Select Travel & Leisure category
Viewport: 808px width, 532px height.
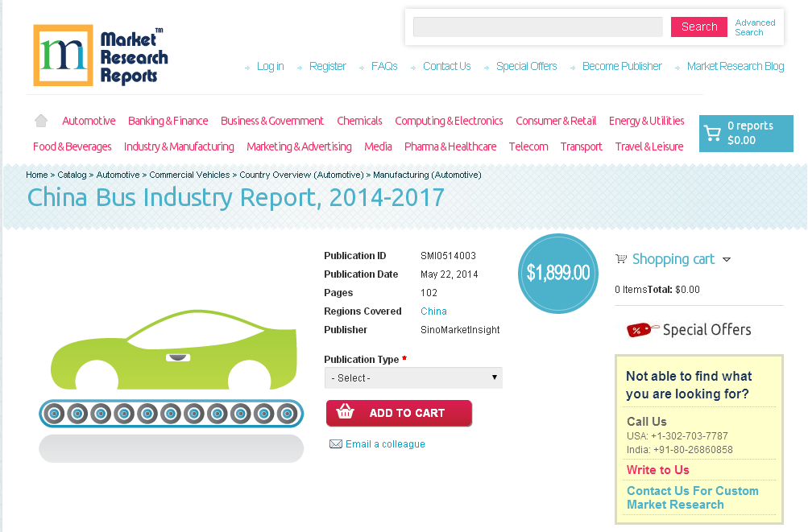649,146
